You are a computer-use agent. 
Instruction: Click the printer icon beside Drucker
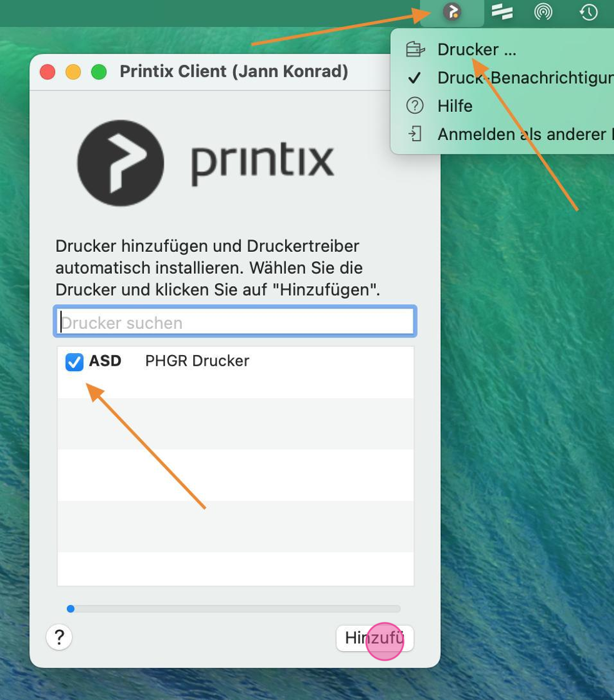click(x=415, y=49)
